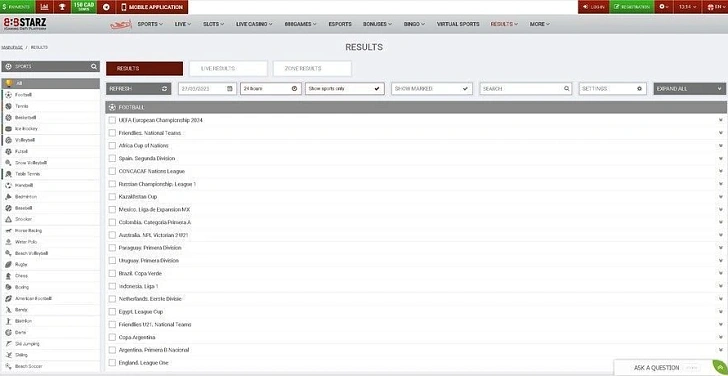Viewport: 728px width, 376px height.
Task: Select the Chess piece icon in sidebar
Action: click(x=8, y=276)
